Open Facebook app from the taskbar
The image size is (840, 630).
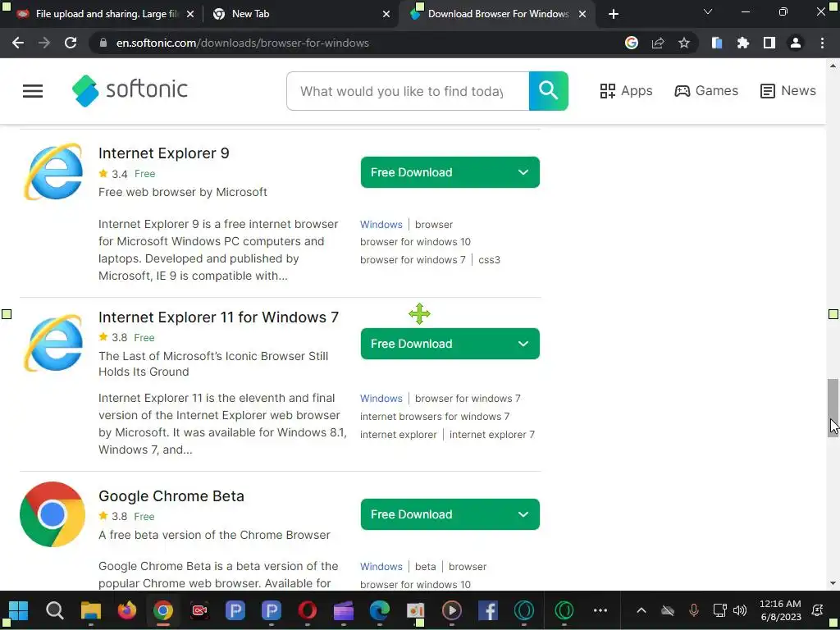(487, 610)
